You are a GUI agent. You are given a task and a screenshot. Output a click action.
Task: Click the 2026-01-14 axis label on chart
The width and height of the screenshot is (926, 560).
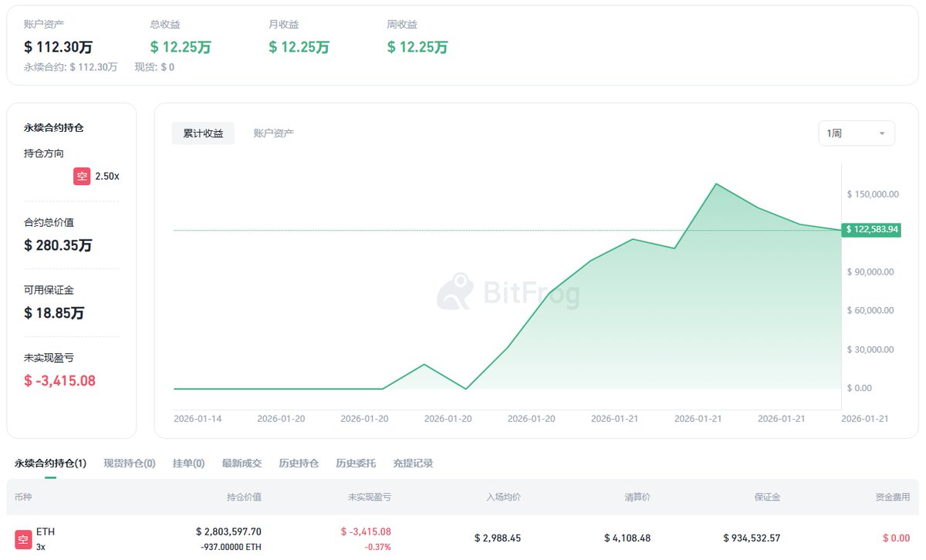(x=197, y=418)
